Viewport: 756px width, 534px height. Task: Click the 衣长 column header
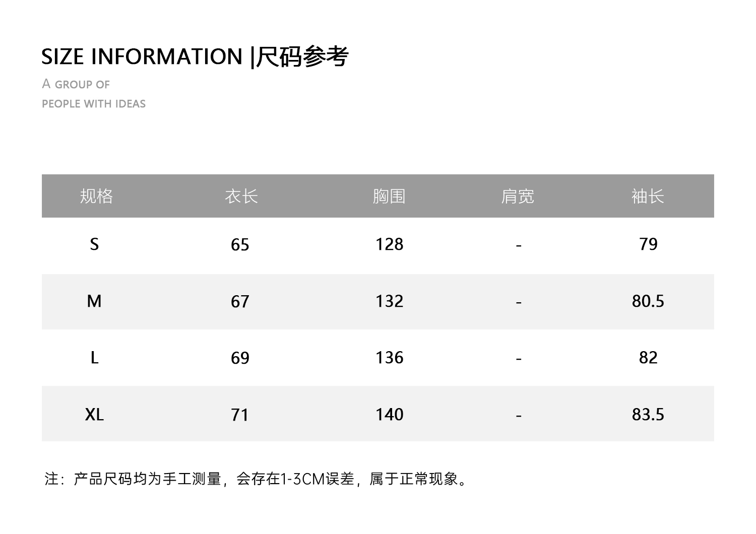coord(241,196)
